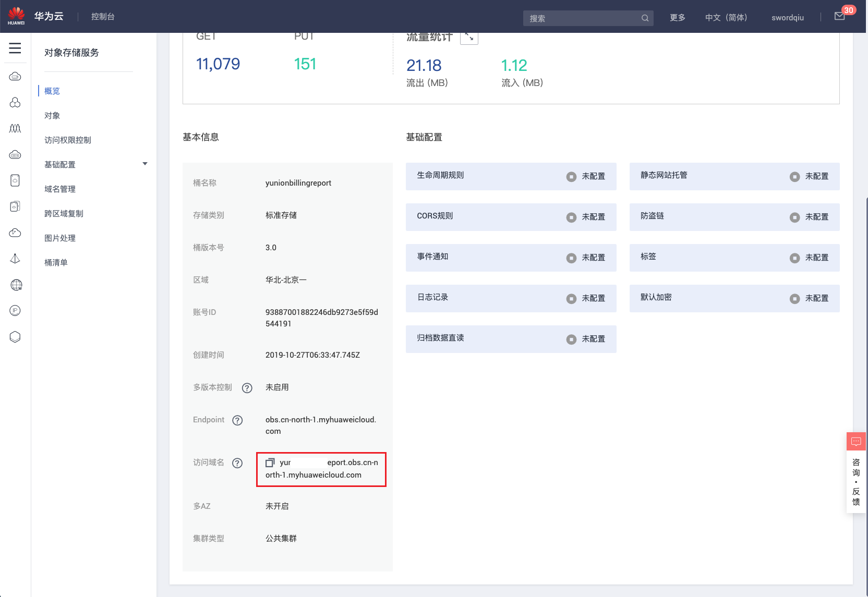Open the 生命周期规则 configuration card
Screen dimensions: 868x597
click(511, 176)
